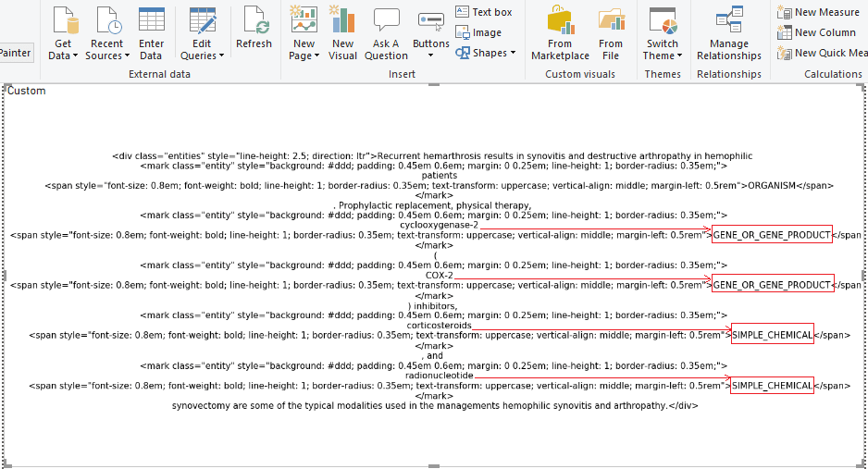Click the top center resize handle of visual
Screen dimensions: 868x469
[434, 84]
